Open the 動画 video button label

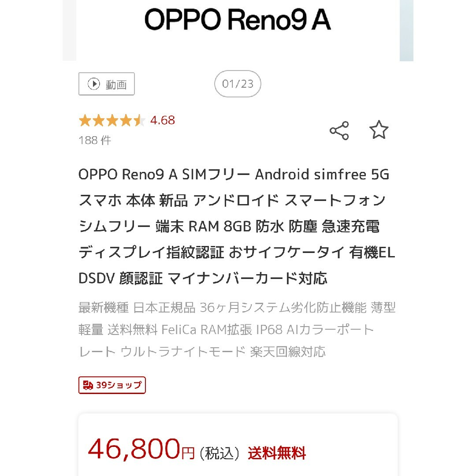pos(116,84)
